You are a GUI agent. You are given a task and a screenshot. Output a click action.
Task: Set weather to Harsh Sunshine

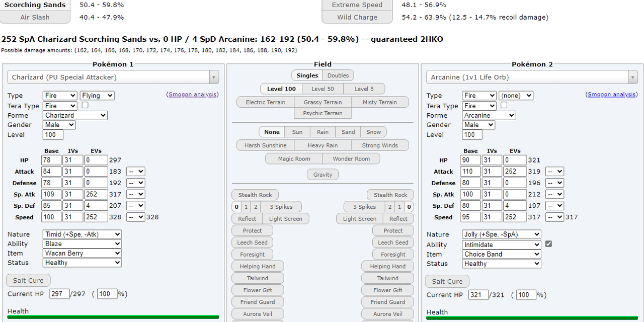pos(265,145)
